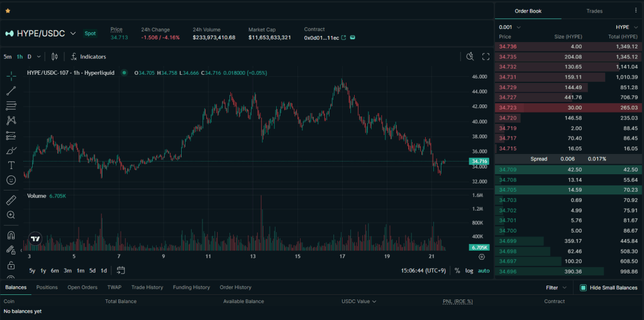The image size is (644, 320).
Task: Set chart range to 3m
Action: tap(68, 271)
